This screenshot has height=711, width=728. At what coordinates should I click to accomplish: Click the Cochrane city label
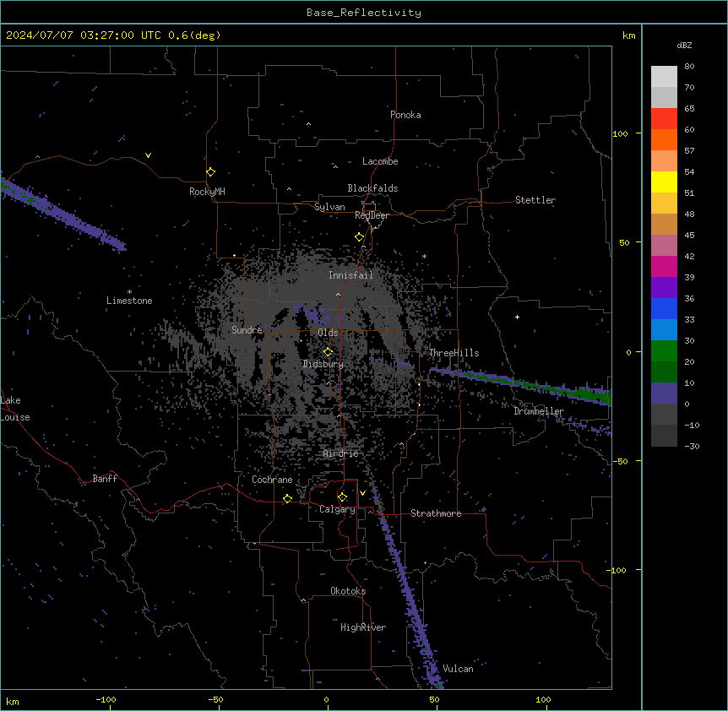272,480
